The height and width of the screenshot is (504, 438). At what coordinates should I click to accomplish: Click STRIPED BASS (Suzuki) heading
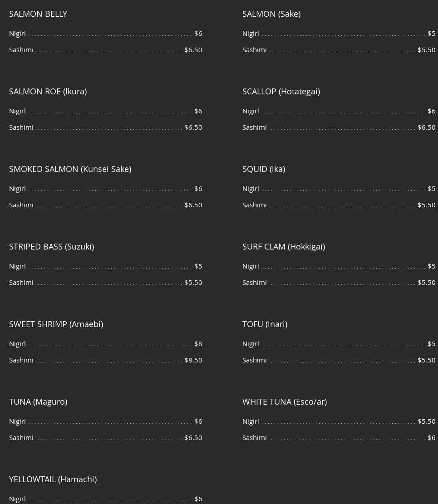point(51,247)
